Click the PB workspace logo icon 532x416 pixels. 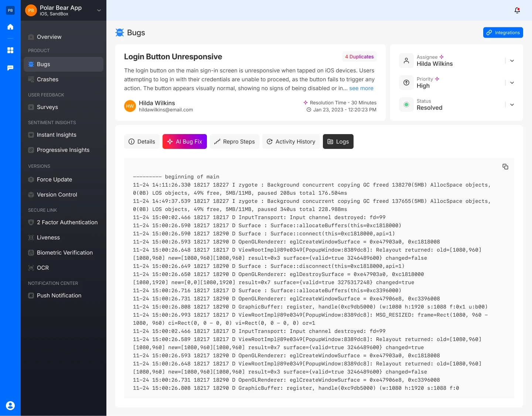pyautogui.click(x=10, y=10)
